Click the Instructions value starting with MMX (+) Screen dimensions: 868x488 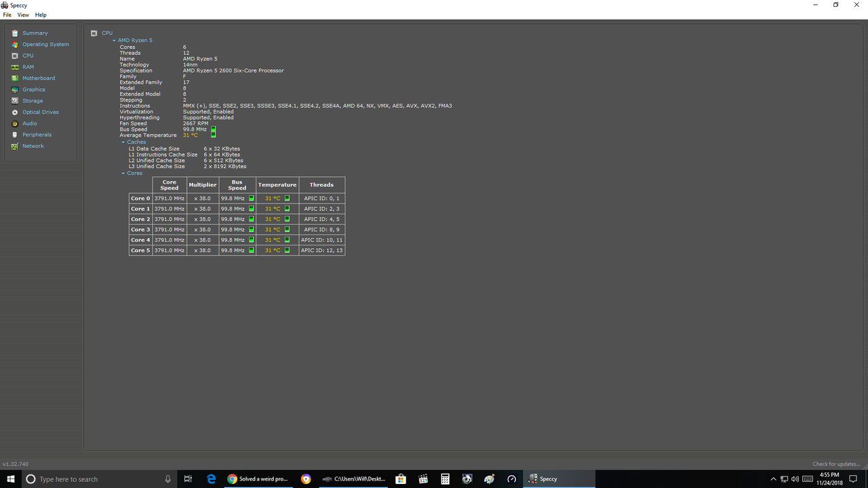tap(317, 106)
